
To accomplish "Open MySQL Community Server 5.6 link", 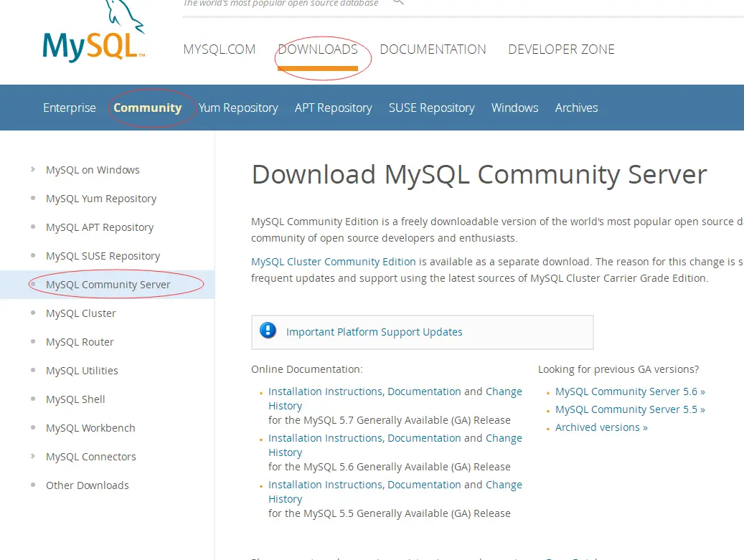I will pyautogui.click(x=630, y=391).
